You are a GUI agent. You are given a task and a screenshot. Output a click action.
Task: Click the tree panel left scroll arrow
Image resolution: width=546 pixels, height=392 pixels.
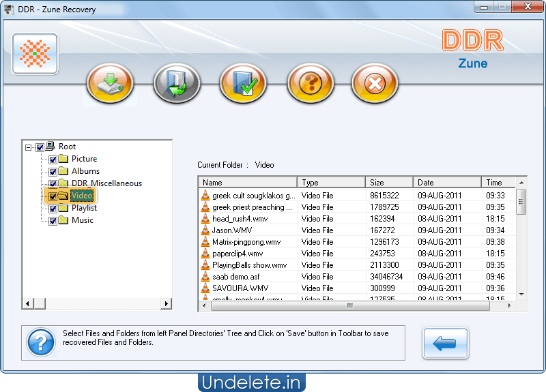(x=27, y=303)
